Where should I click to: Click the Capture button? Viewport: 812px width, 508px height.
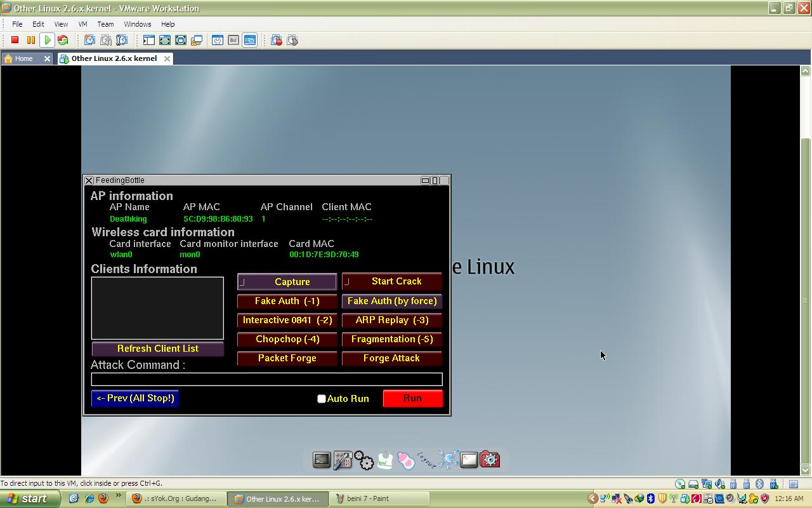pyautogui.click(x=287, y=282)
